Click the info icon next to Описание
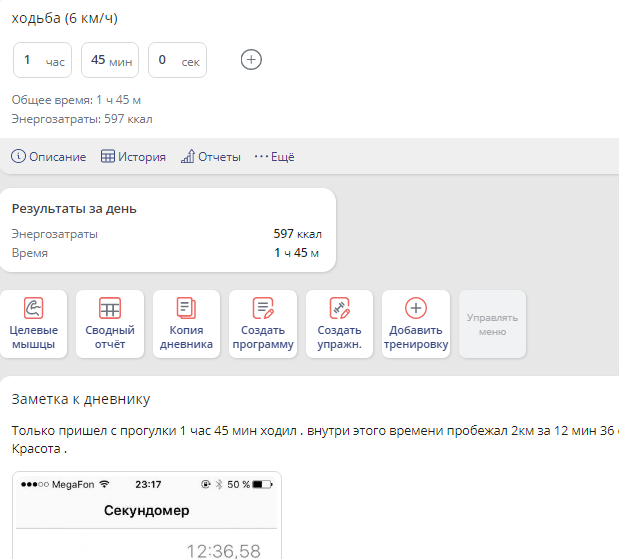 pyautogui.click(x=18, y=157)
